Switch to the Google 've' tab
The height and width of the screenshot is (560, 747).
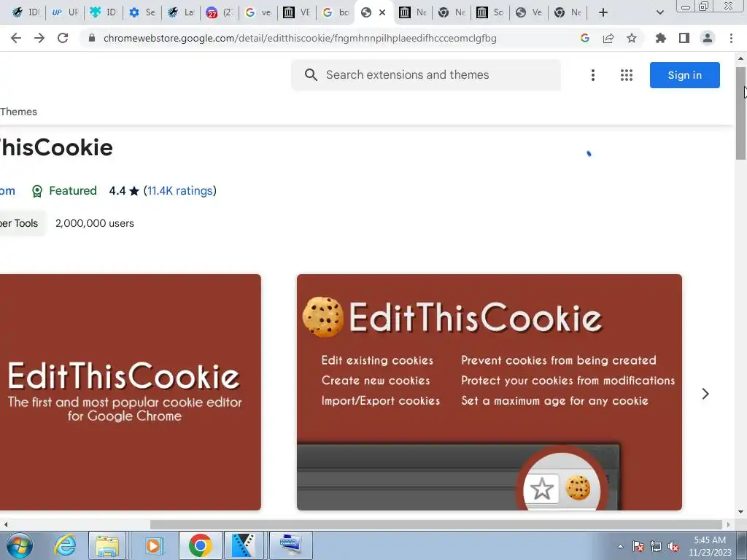(x=258, y=12)
